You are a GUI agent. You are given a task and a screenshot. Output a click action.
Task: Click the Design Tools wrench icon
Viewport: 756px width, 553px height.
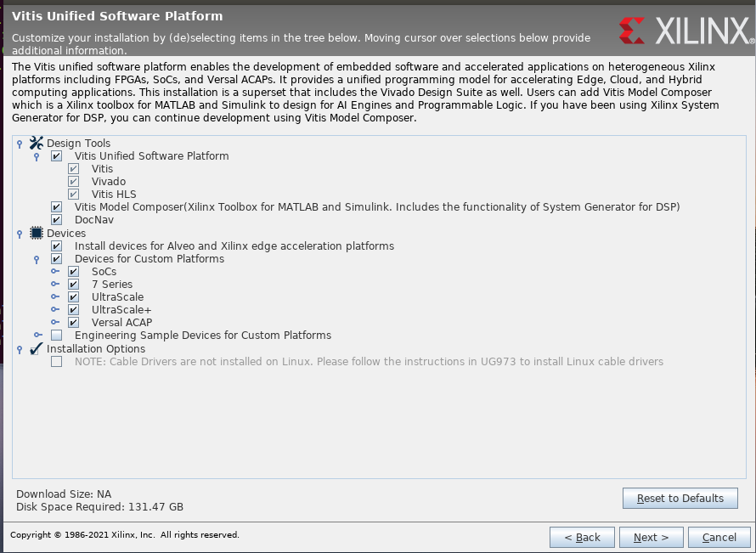37,143
